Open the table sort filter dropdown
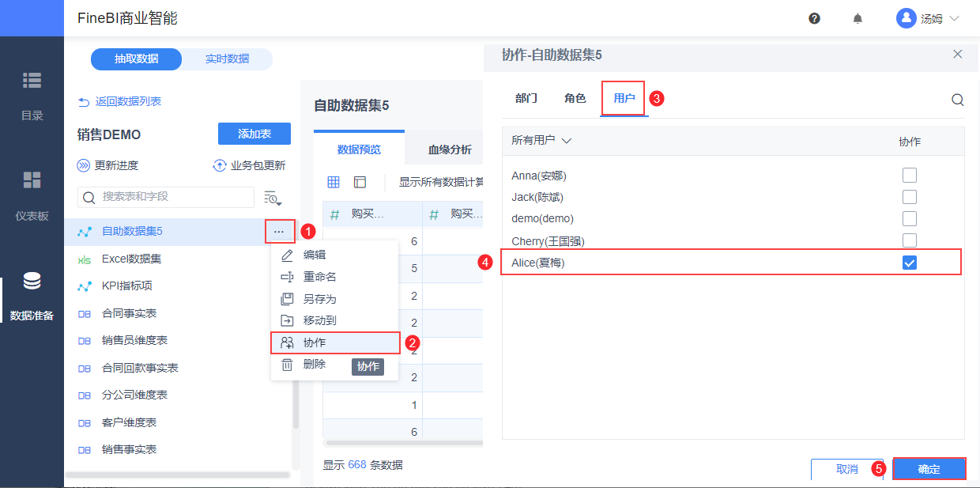 point(273,198)
